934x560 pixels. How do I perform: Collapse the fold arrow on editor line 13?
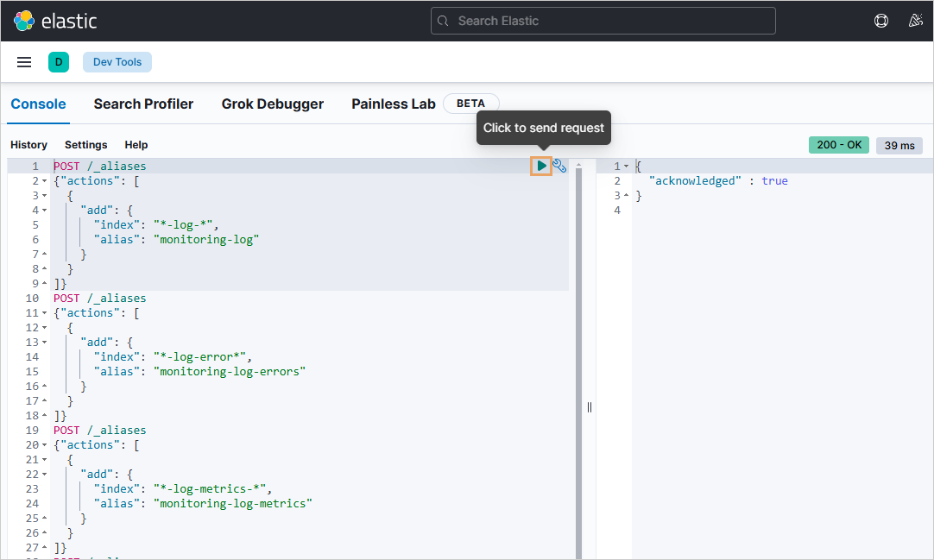tap(45, 343)
